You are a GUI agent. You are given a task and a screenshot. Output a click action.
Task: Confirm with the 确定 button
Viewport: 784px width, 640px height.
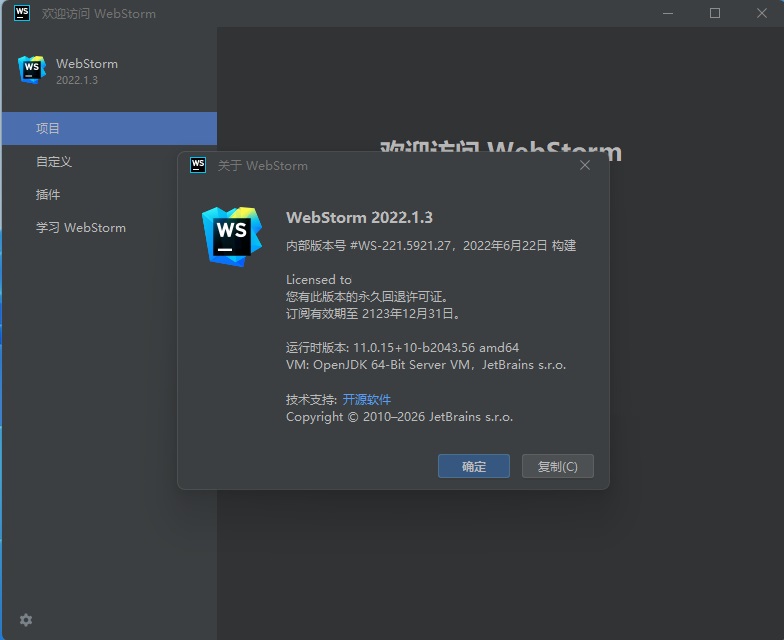pos(474,466)
